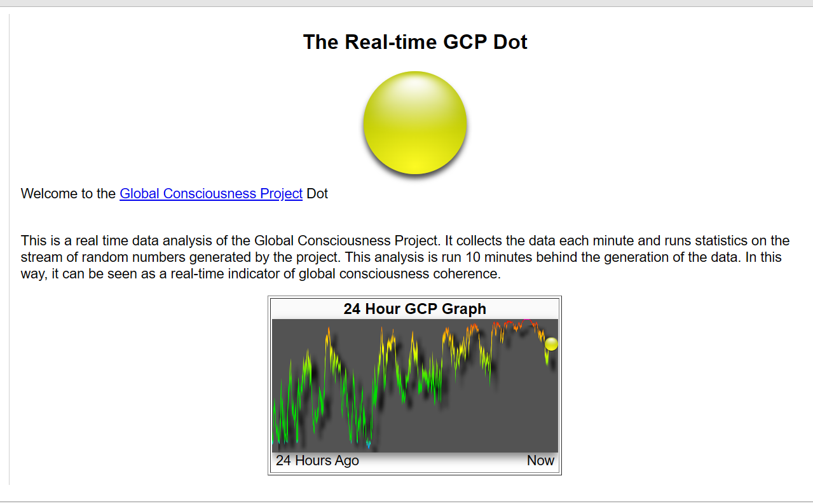Viewport: 813px width, 504px height.
Task: Click the 24 Hour GCP Graph chart
Action: (415, 386)
